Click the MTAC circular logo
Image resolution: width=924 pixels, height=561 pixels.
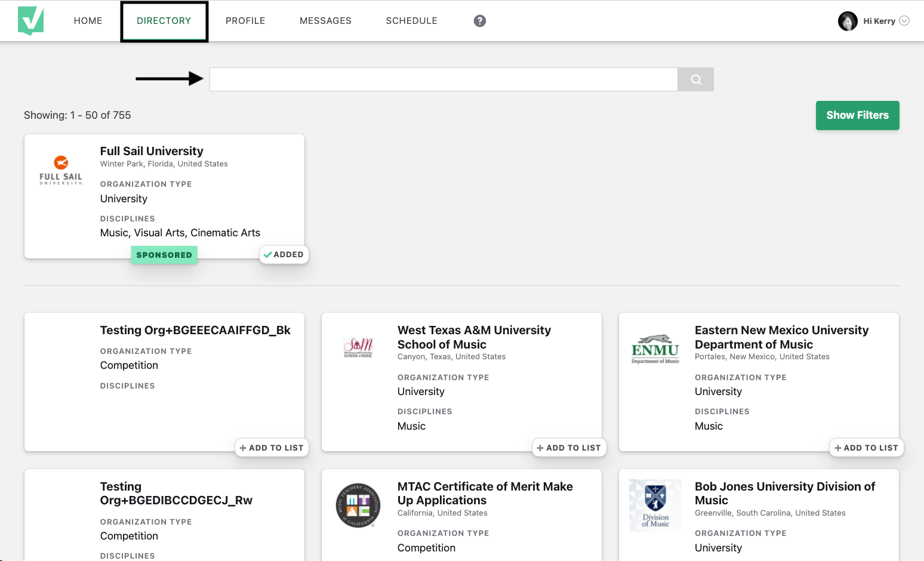pyautogui.click(x=358, y=505)
